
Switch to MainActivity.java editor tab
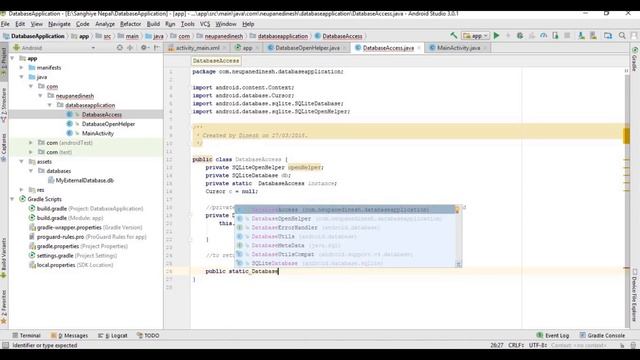pyautogui.click(x=458, y=48)
